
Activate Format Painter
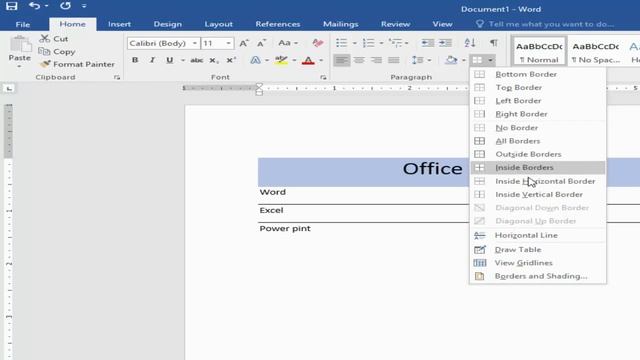(x=77, y=64)
